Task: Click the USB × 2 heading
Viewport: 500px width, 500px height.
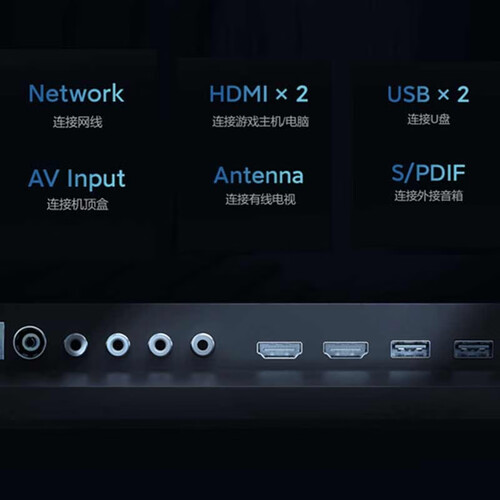Action: (428, 94)
